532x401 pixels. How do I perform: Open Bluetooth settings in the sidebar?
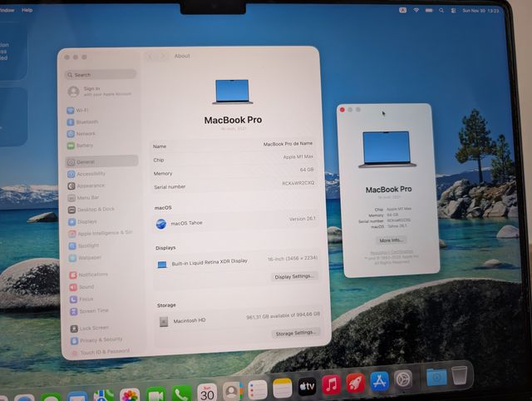pyautogui.click(x=83, y=122)
